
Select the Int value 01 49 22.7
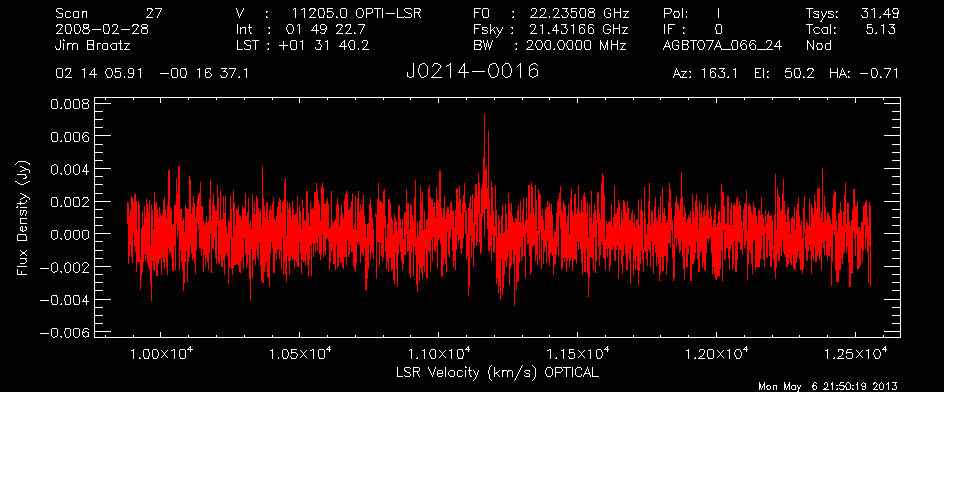coord(326,29)
